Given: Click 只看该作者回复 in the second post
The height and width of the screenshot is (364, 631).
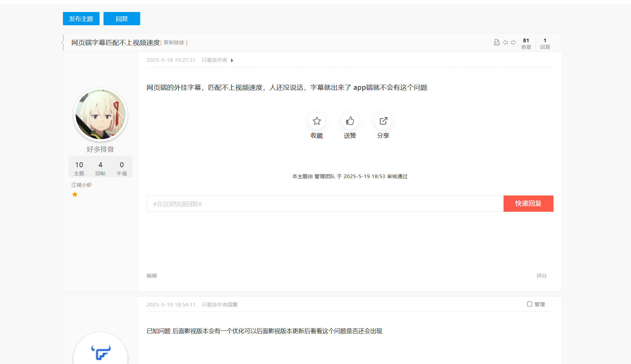Looking at the screenshot, I should tap(220, 305).
